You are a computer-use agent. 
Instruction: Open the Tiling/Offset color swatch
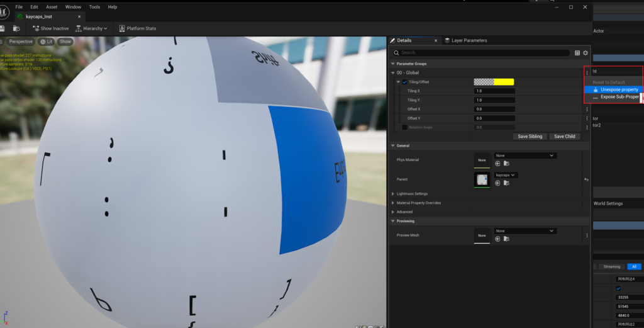(x=494, y=82)
